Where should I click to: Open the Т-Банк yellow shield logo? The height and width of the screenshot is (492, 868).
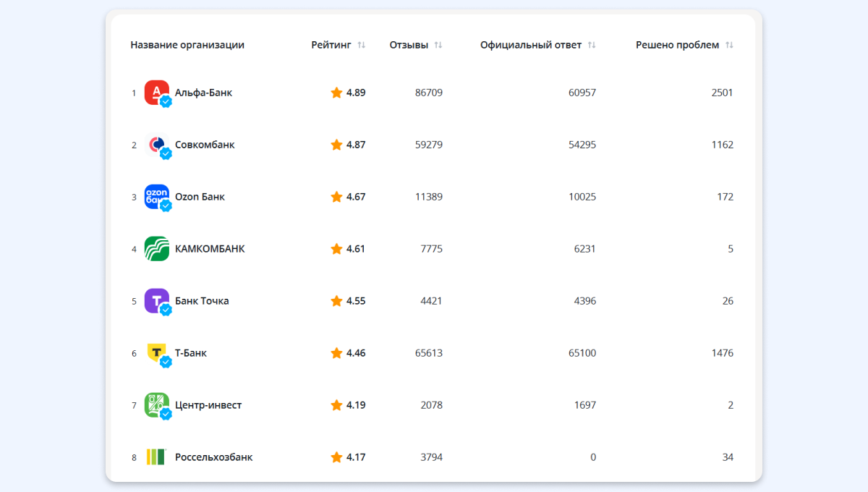coord(156,352)
